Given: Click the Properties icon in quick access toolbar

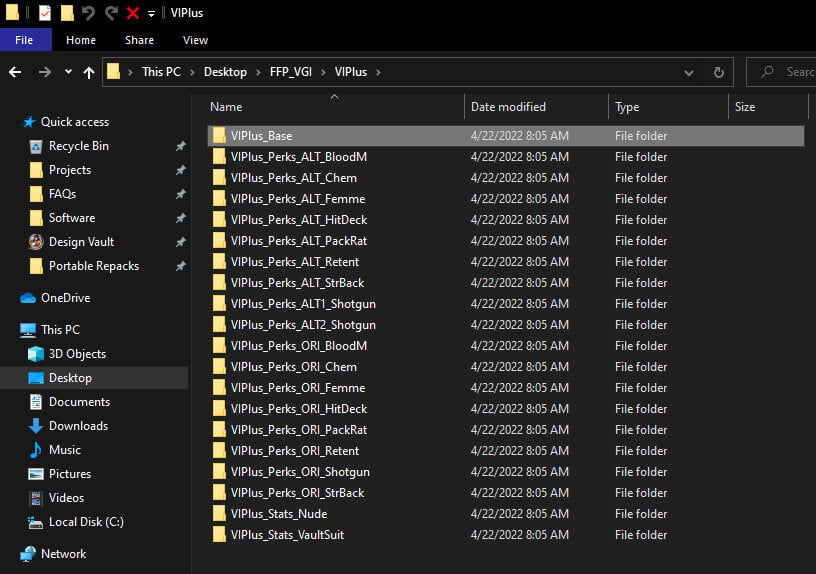Looking at the screenshot, I should click(45, 12).
